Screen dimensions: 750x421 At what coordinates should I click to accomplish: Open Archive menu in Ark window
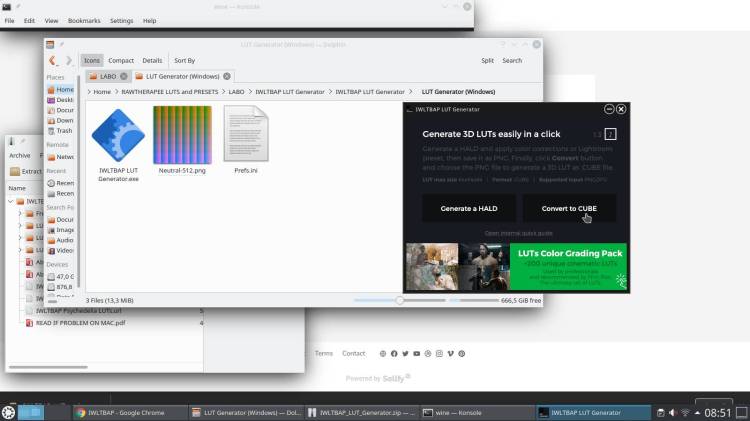tap(20, 155)
